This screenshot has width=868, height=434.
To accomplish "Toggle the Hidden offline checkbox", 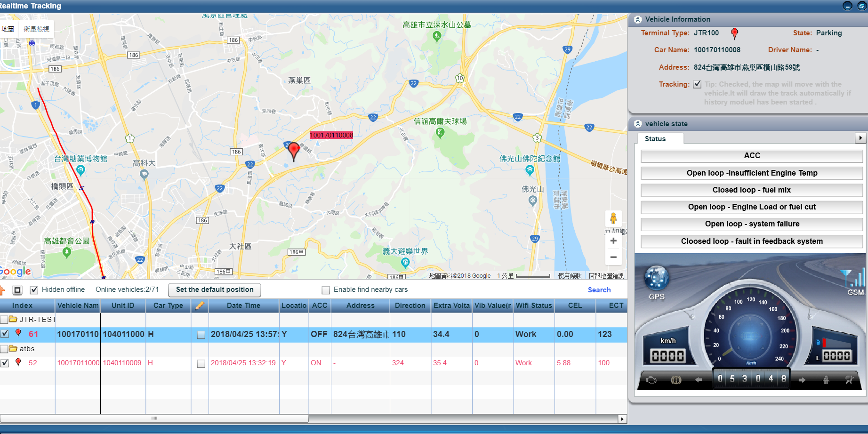I will click(34, 290).
